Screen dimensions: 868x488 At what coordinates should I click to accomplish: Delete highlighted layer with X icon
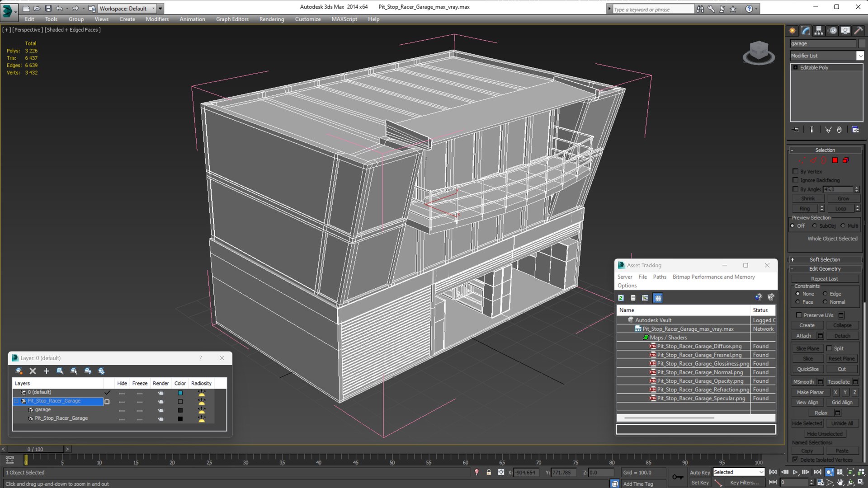pyautogui.click(x=33, y=371)
